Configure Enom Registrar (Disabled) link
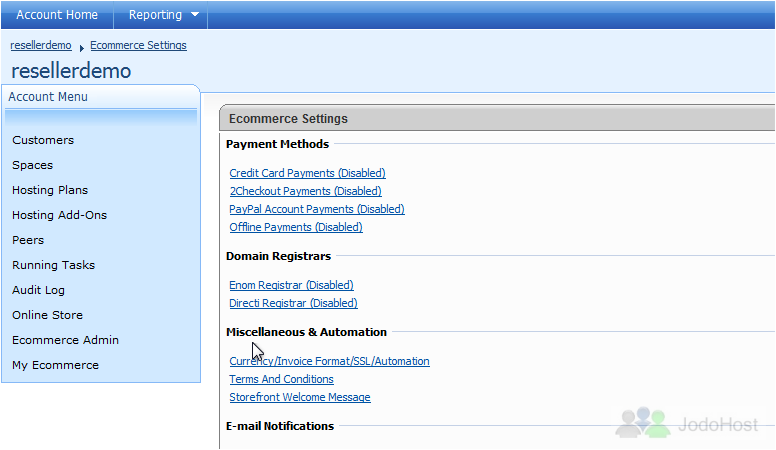 pos(291,285)
